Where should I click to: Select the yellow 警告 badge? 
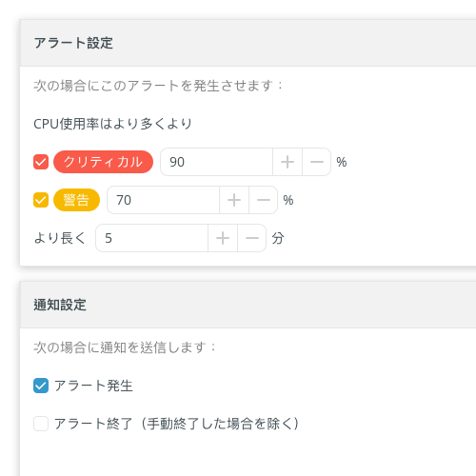[76, 200]
